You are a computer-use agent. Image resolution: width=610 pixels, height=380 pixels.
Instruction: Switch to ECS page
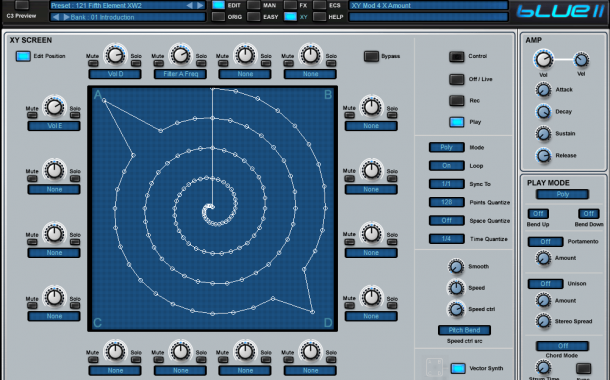pos(319,5)
